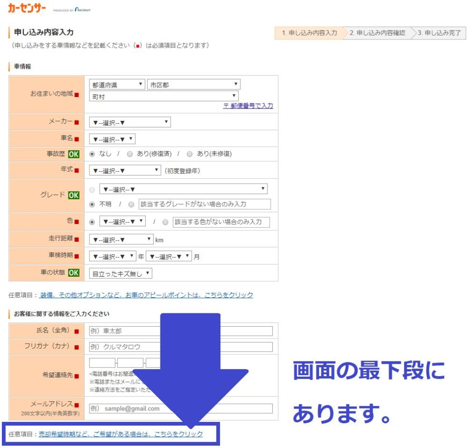The height and width of the screenshot is (448, 476).
Task: Open the 年式 selection dropdown
Action: pyautogui.click(x=125, y=170)
